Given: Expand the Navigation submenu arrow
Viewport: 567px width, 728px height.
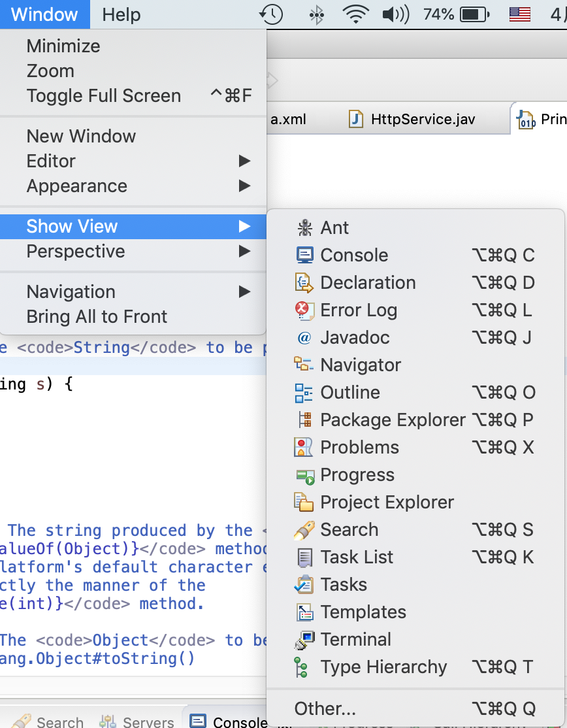Looking at the screenshot, I should pos(244,291).
